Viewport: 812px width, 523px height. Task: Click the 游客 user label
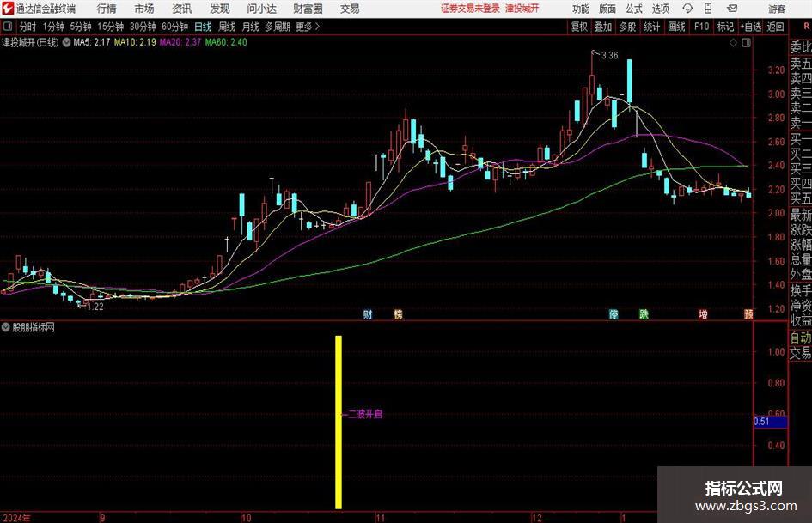point(777,9)
